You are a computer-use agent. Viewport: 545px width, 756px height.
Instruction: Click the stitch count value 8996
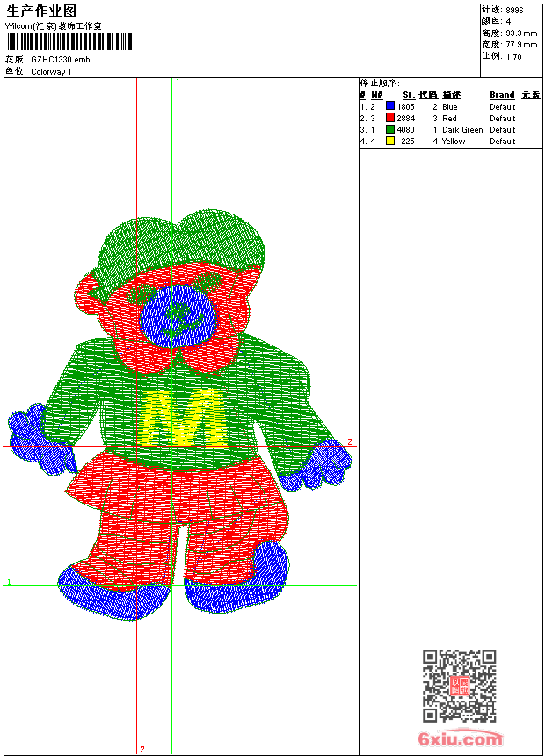(x=514, y=11)
